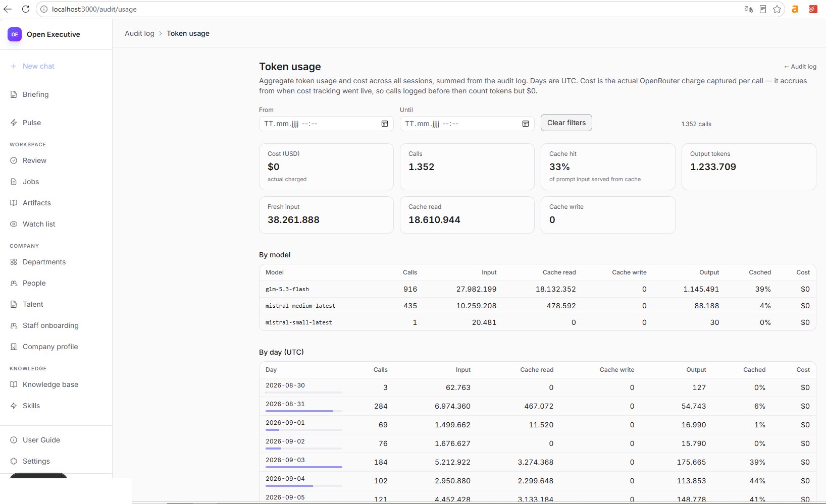This screenshot has width=826, height=504.
Task: Click the '← Audit log' back link
Action: point(800,67)
